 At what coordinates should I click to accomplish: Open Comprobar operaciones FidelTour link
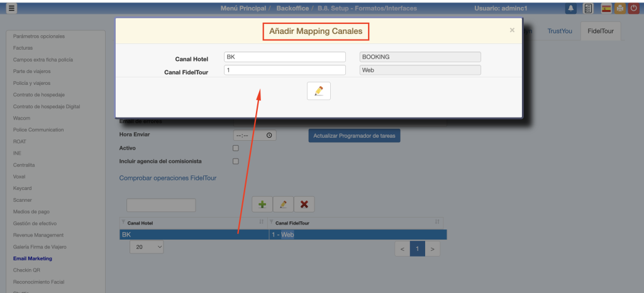[168, 178]
